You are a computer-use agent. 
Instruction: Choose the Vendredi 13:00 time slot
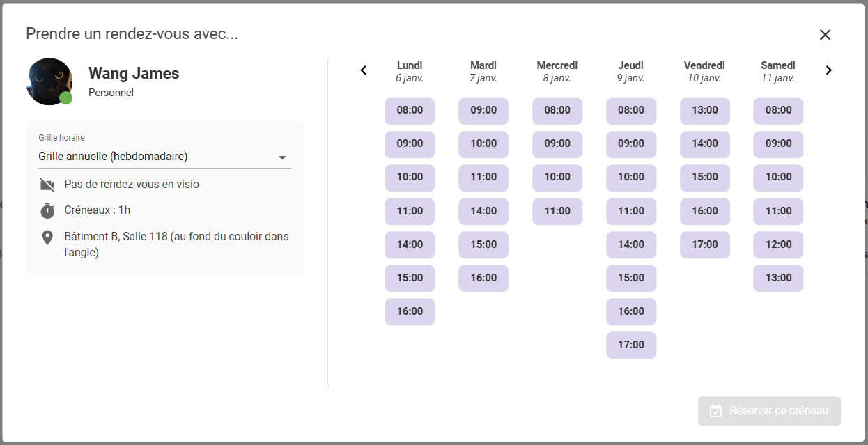pos(705,110)
